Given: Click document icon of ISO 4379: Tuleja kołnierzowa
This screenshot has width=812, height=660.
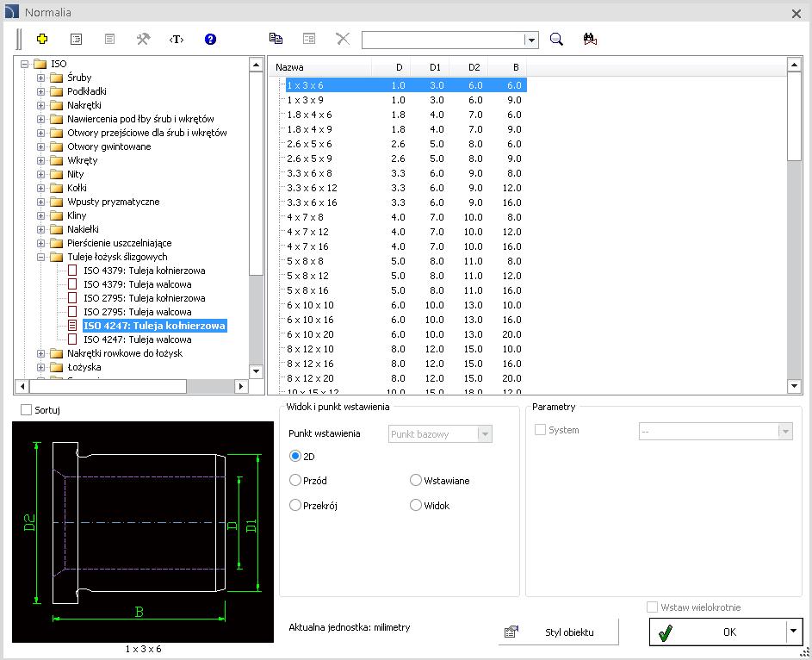Looking at the screenshot, I should pyautogui.click(x=72, y=271).
